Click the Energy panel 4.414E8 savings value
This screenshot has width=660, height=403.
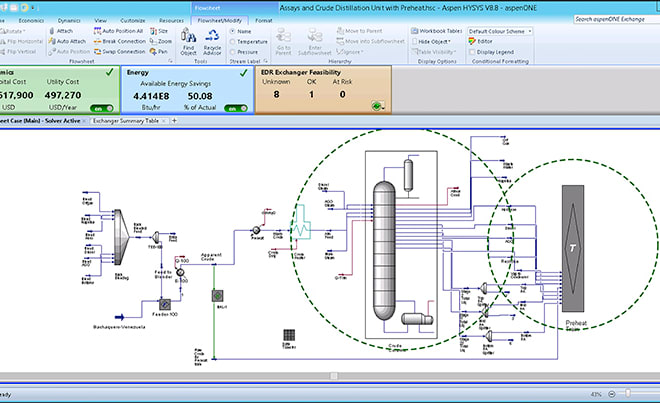(151, 96)
